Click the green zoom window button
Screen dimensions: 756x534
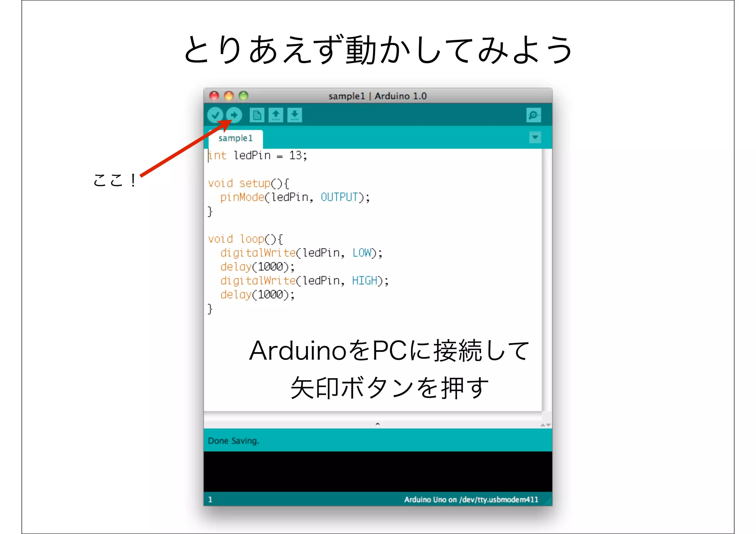point(244,96)
